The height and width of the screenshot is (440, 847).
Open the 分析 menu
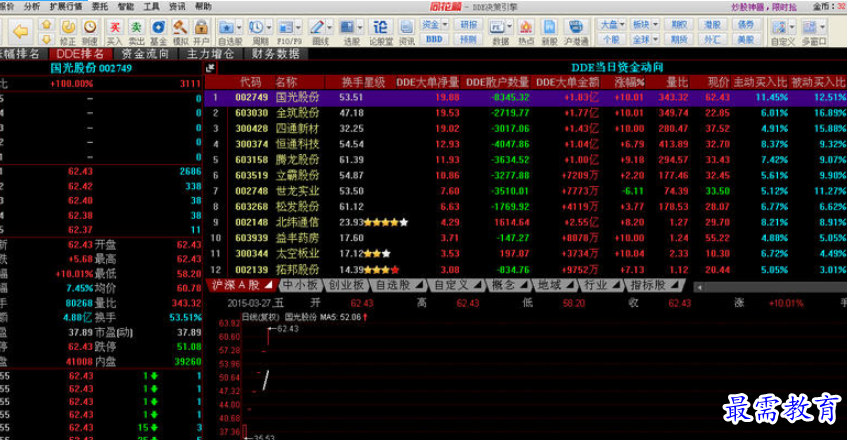pyautogui.click(x=32, y=6)
